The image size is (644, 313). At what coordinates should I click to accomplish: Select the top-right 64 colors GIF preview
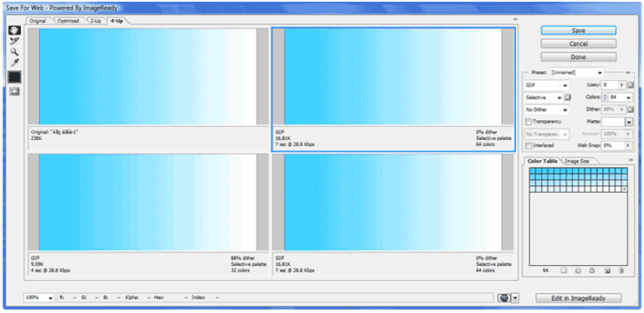click(393, 77)
